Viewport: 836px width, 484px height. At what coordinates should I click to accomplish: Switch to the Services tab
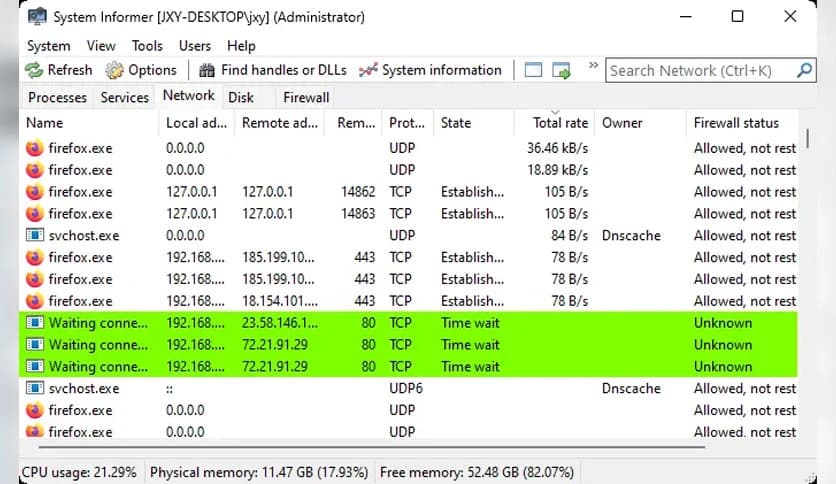click(124, 98)
